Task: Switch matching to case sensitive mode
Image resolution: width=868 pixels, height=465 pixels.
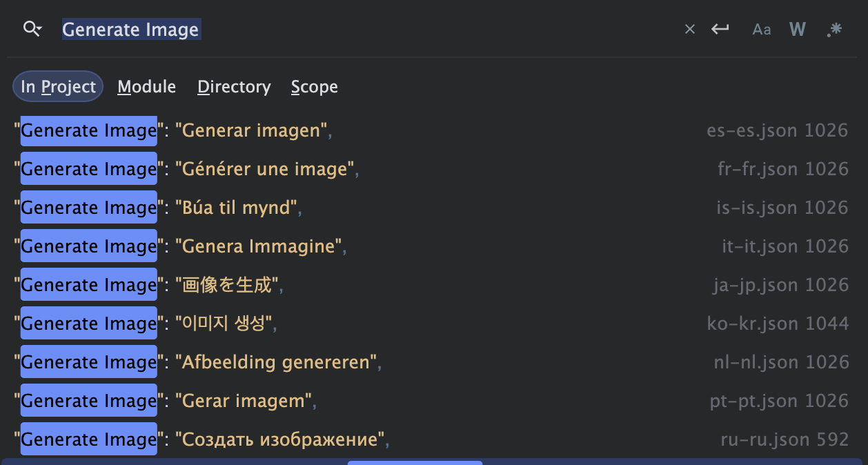Action: [762, 29]
